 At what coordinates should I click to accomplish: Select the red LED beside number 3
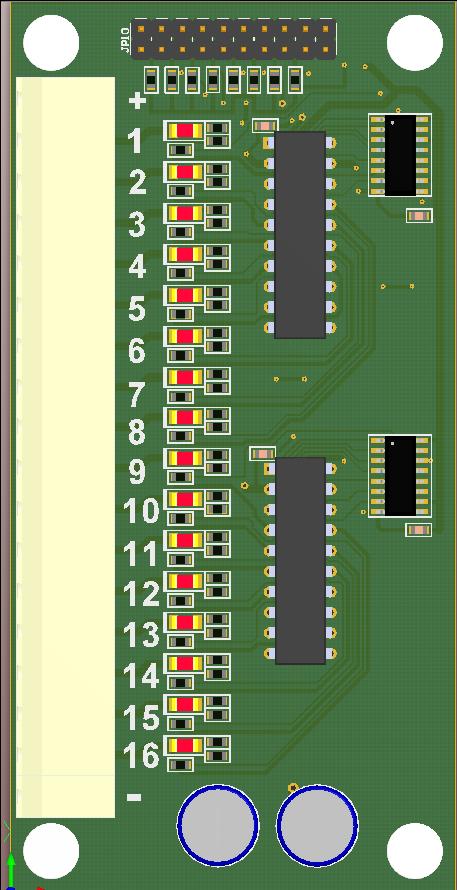(186, 213)
